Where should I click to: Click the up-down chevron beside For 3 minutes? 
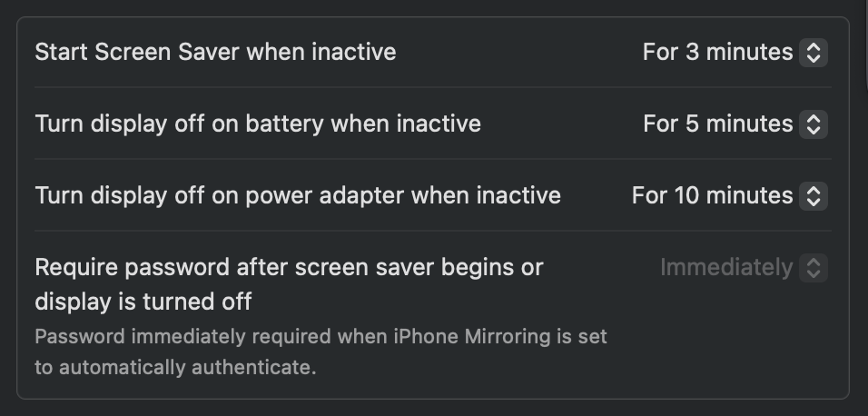click(813, 52)
